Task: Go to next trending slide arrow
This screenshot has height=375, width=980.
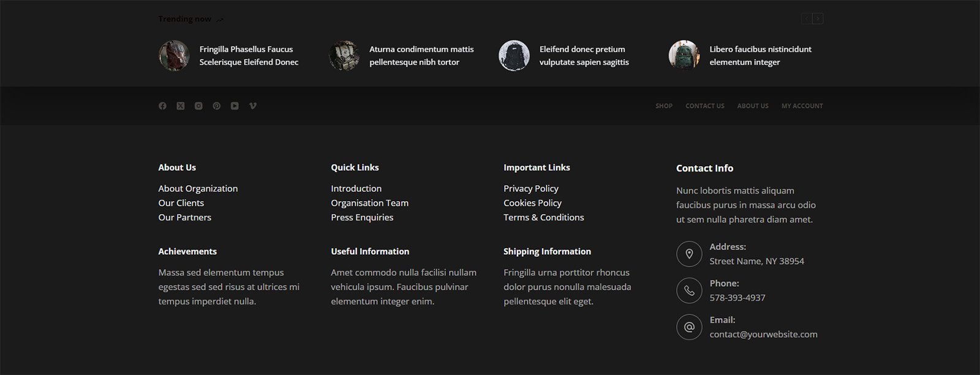Action: pos(818,19)
